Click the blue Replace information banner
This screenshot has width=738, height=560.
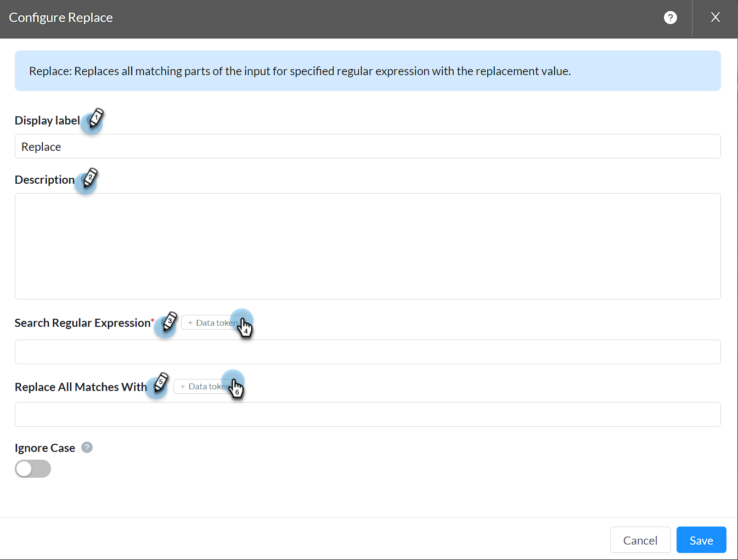coord(368,71)
